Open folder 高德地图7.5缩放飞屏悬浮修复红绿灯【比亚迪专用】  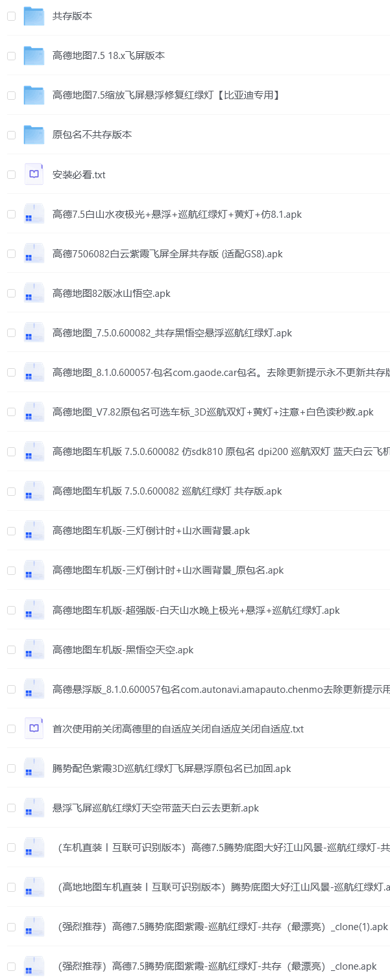[x=166, y=95]
